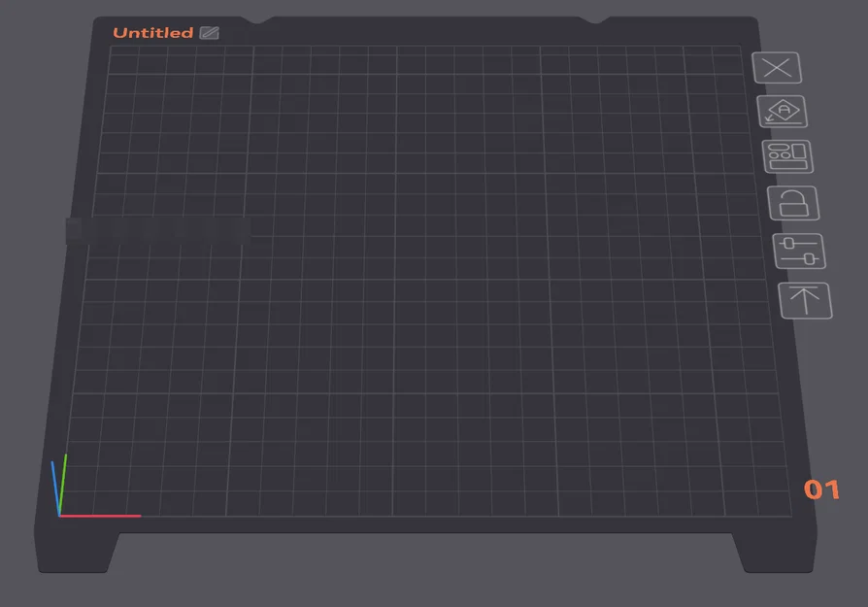Click the up-arrow plate icon
Image resolution: width=868 pixels, height=607 pixels.
(806, 301)
